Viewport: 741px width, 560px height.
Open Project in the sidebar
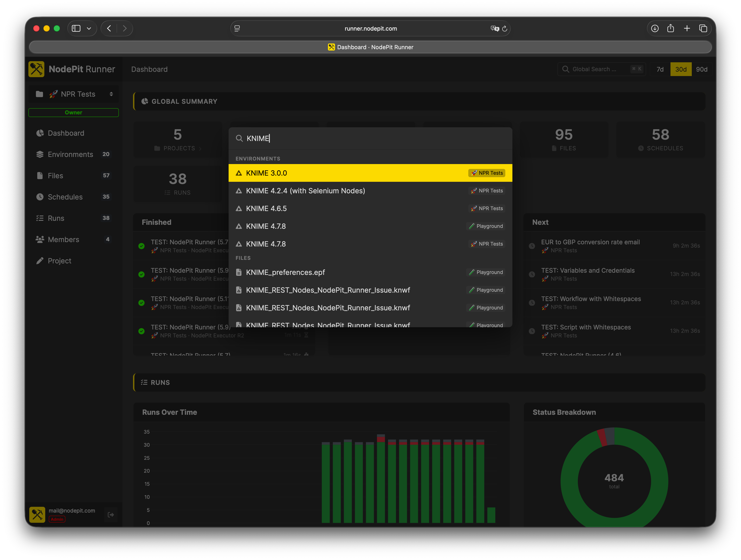click(74, 260)
